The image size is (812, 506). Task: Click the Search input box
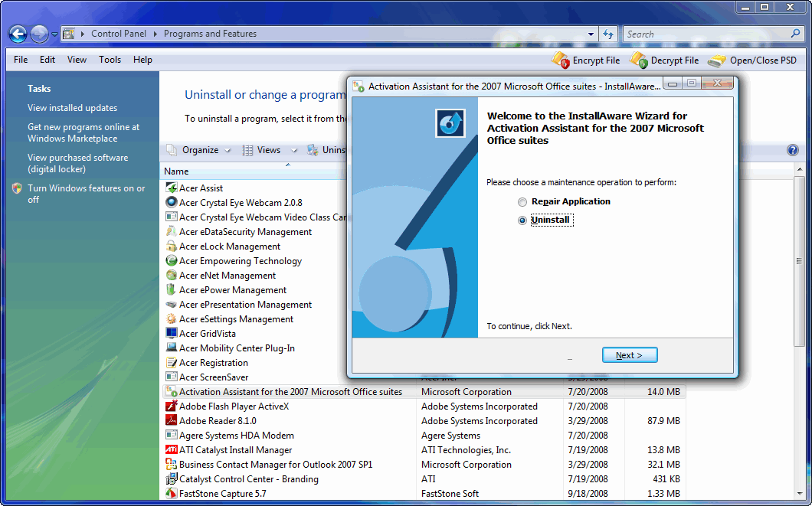point(707,34)
